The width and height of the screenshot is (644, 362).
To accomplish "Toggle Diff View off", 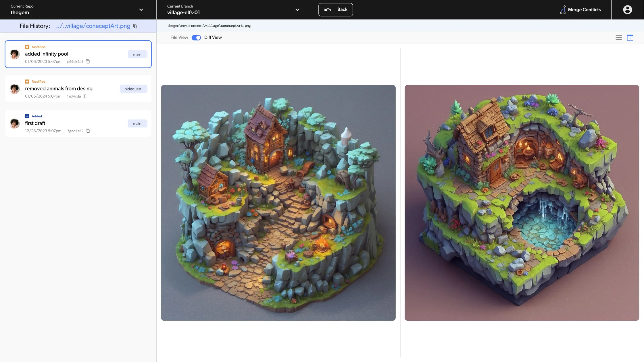I will [x=196, y=37].
